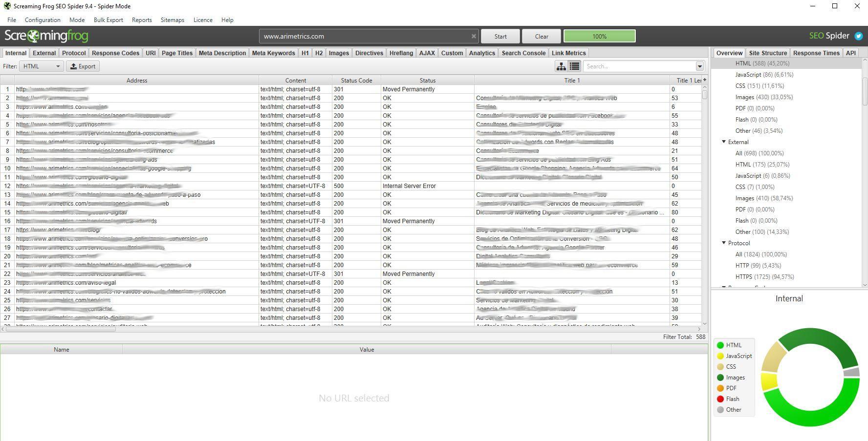Image resolution: width=868 pixels, height=441 pixels.
Task: Click the Start button
Action: tap(500, 36)
